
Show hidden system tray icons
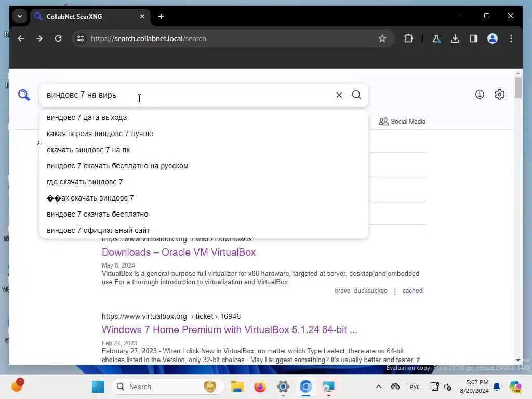379,387
